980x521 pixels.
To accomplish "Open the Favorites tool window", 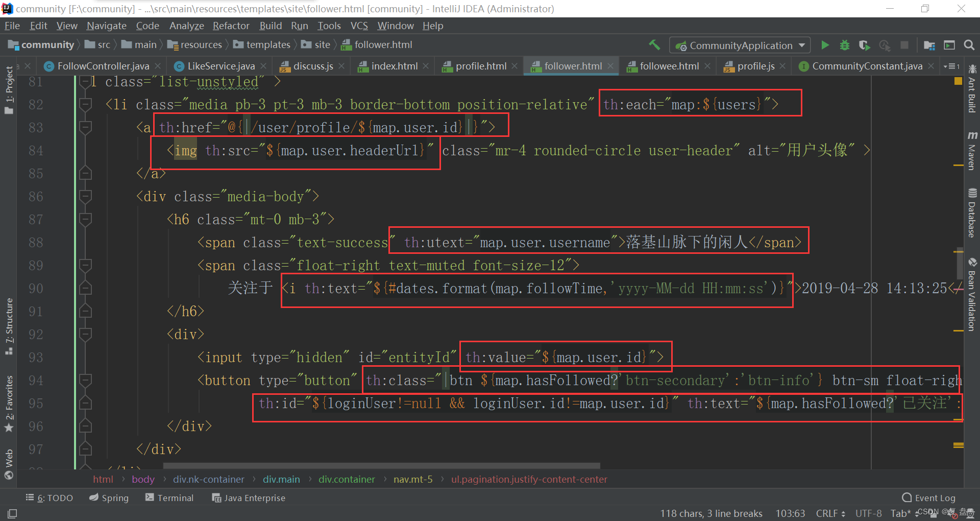I will click(x=9, y=404).
